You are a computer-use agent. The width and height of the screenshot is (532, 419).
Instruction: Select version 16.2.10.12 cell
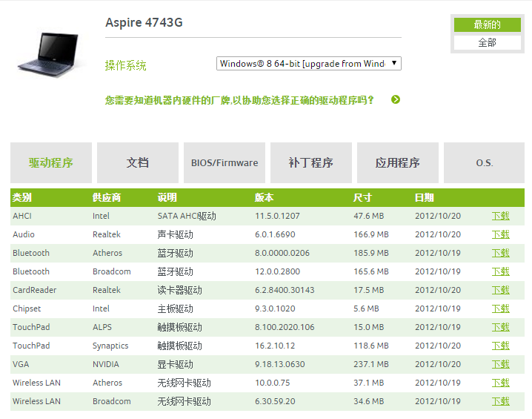click(x=275, y=346)
